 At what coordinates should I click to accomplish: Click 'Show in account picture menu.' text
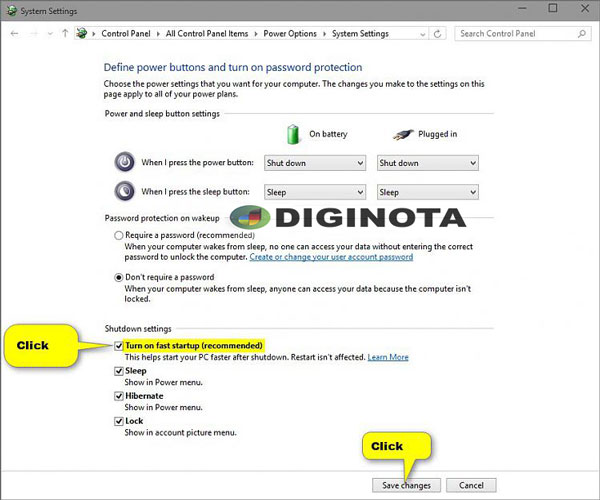(180, 433)
